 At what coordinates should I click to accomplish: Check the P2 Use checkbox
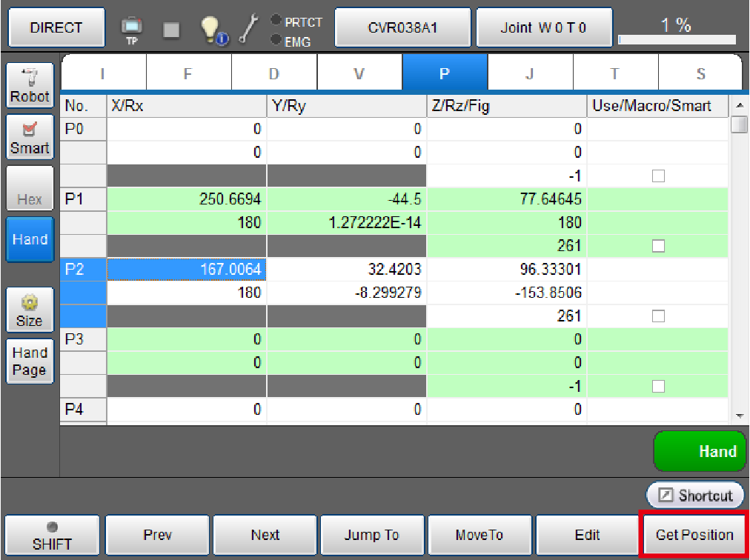tap(657, 316)
